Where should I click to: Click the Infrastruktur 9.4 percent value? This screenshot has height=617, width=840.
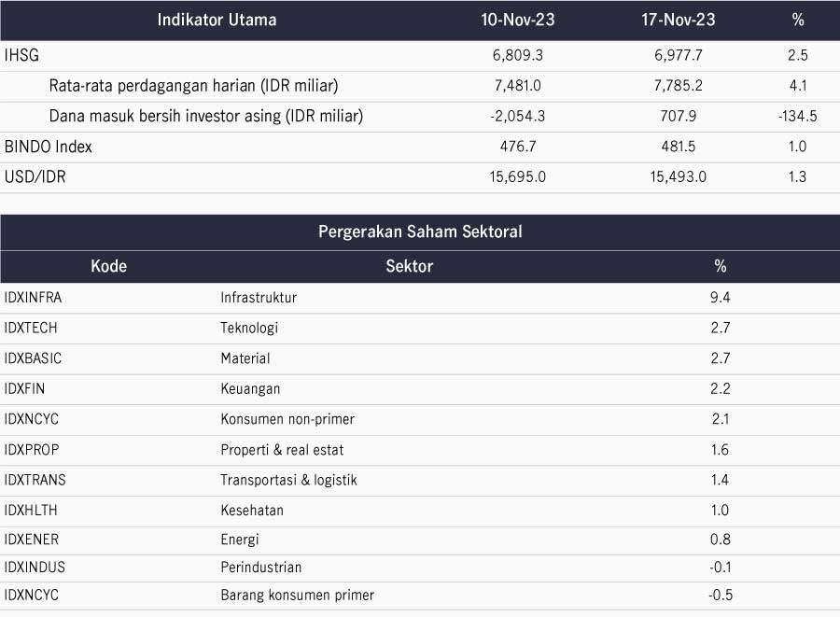point(720,298)
